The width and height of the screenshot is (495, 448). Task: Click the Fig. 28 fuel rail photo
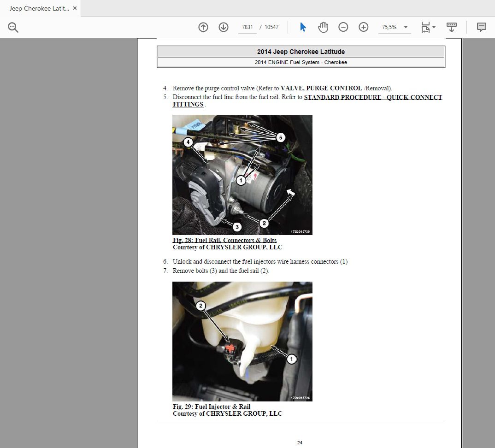click(242, 175)
